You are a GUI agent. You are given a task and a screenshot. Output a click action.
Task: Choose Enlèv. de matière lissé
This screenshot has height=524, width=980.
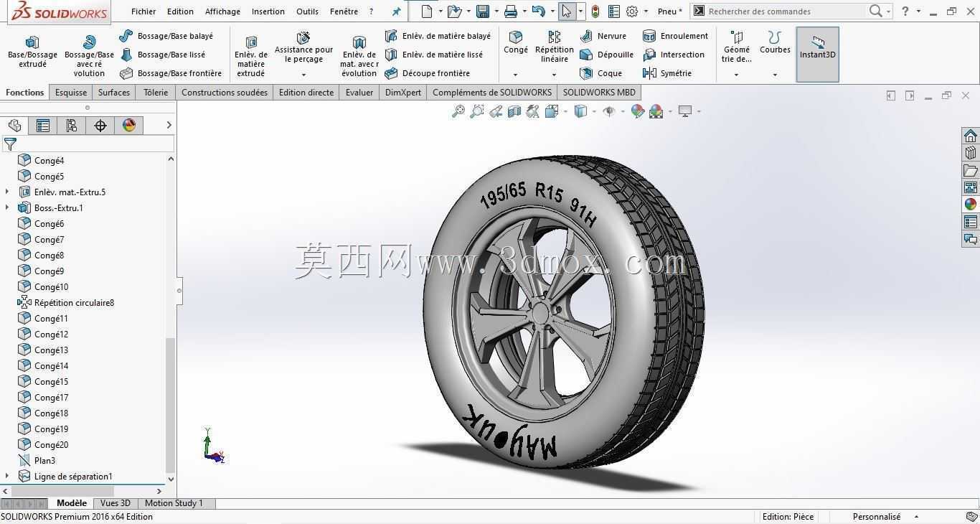433,55
